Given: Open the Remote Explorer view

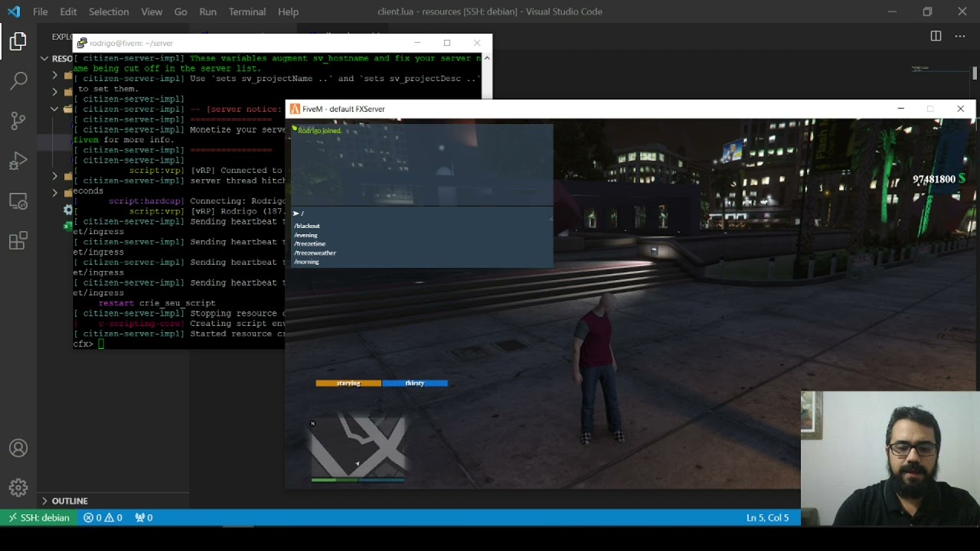Looking at the screenshot, I should (x=18, y=201).
